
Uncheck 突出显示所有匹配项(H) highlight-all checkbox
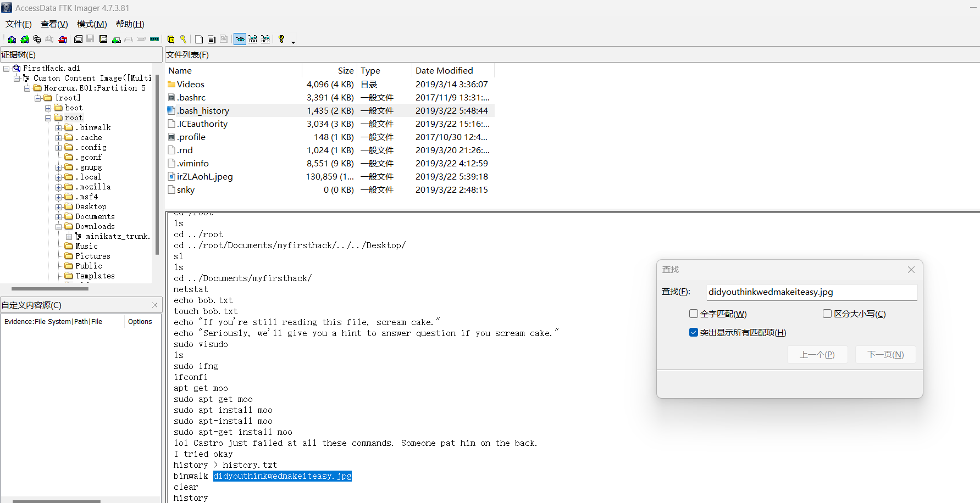click(694, 332)
